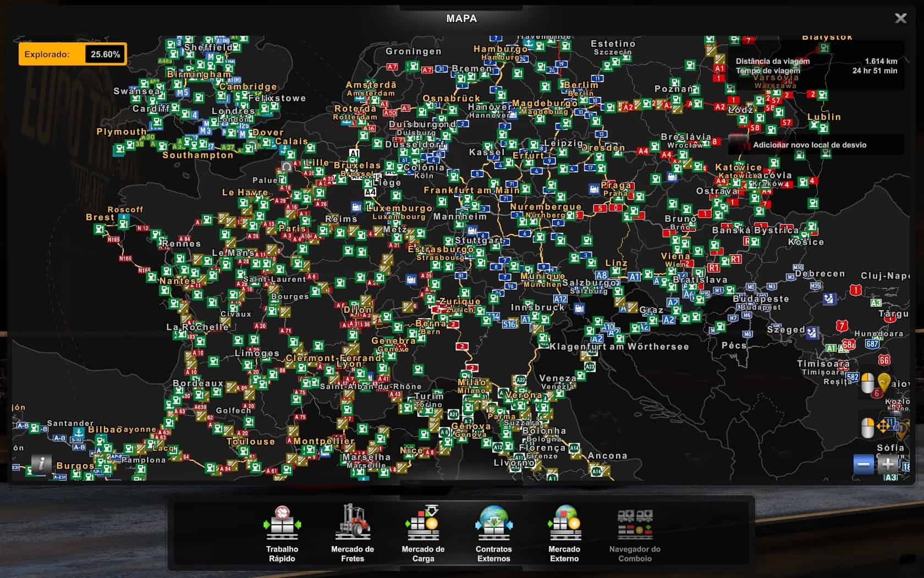Open Contratos Externos globe icon

coord(493,532)
